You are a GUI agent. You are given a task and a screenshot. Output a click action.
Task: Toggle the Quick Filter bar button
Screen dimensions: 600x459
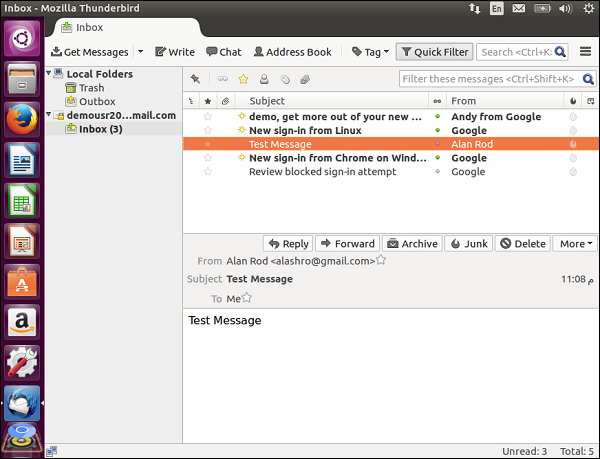point(434,52)
